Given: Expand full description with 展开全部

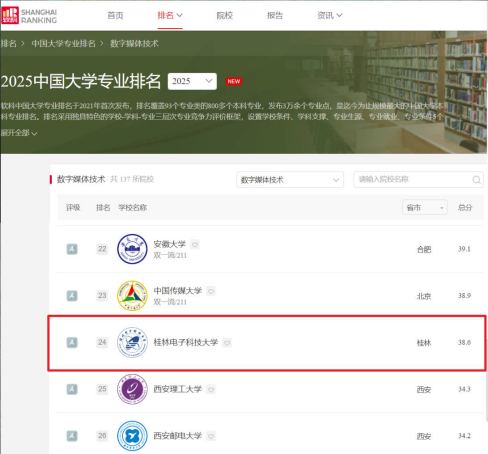Looking at the screenshot, I should [x=19, y=133].
